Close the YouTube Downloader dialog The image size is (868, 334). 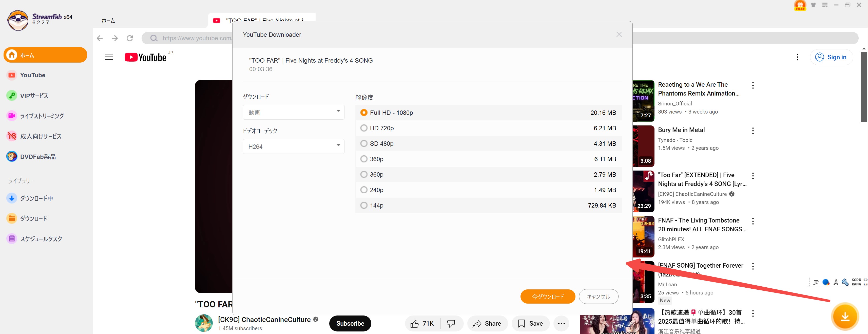point(619,34)
